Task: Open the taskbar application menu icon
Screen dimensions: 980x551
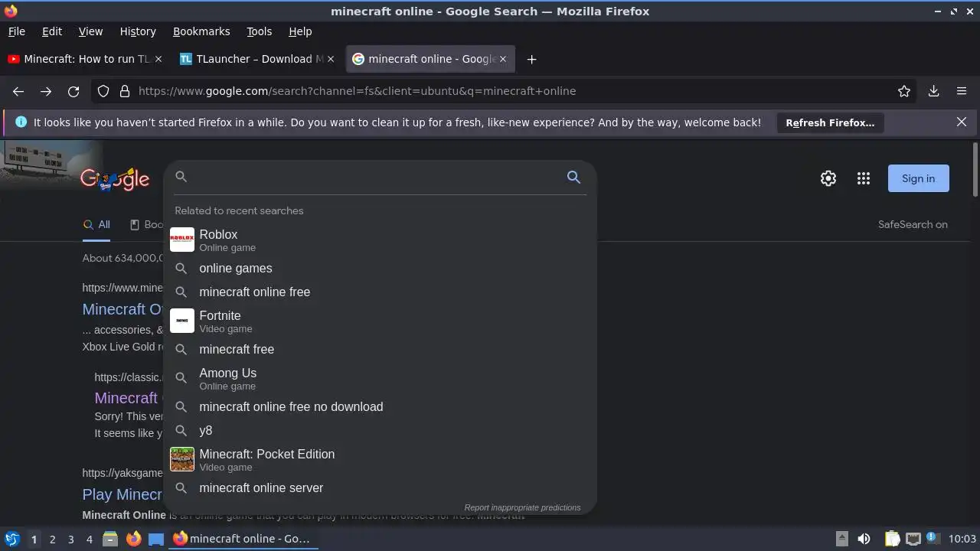Action: pos(11,539)
